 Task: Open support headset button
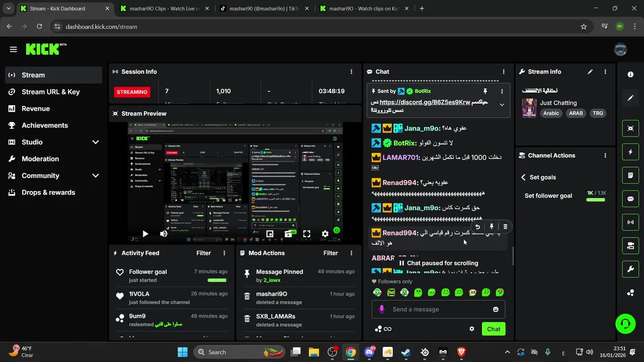(625, 323)
